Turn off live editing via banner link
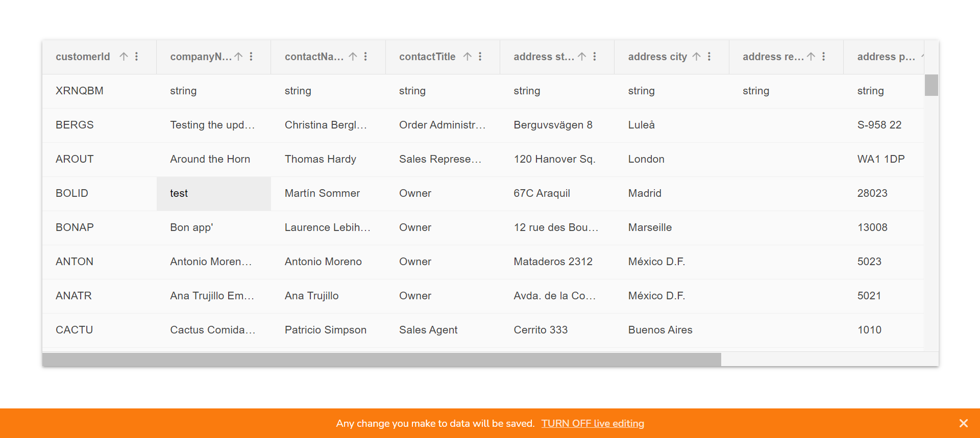This screenshot has width=980, height=438. point(593,424)
